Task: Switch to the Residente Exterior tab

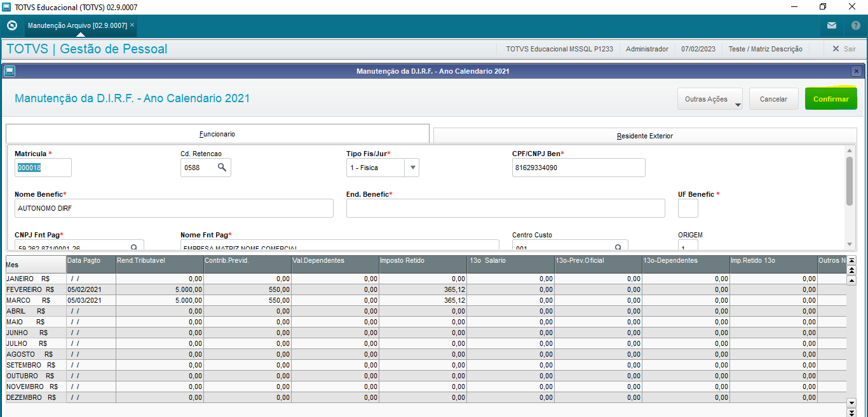Action: pos(645,136)
